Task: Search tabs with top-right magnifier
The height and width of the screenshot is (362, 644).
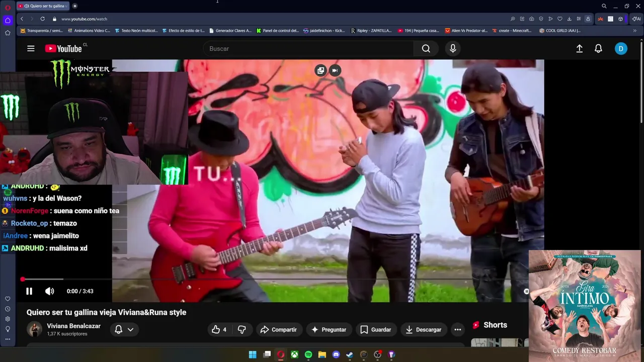Action: (604, 6)
